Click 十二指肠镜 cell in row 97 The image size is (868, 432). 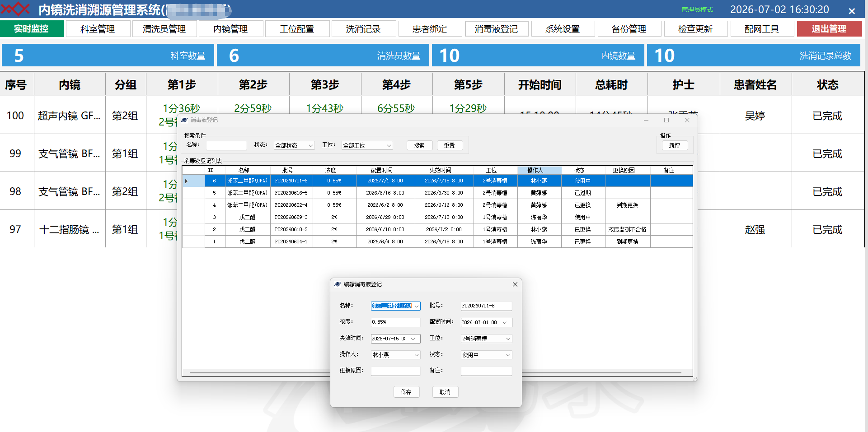[x=70, y=230]
